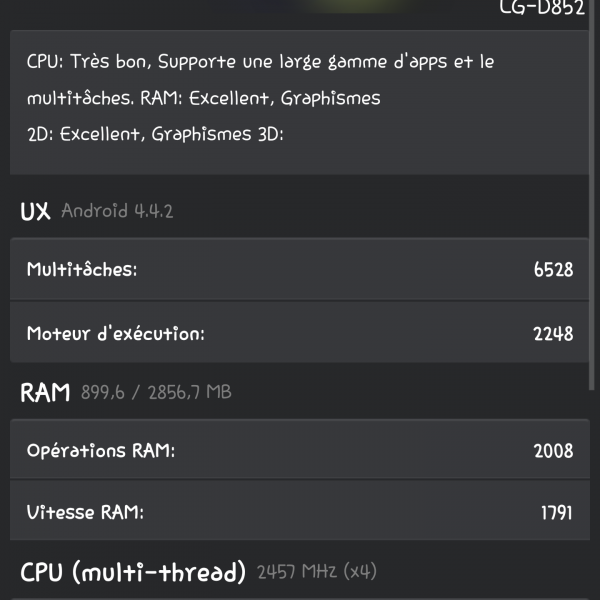Select the Moteur d'exécution label
The height and width of the screenshot is (600, 600).
tap(115, 333)
